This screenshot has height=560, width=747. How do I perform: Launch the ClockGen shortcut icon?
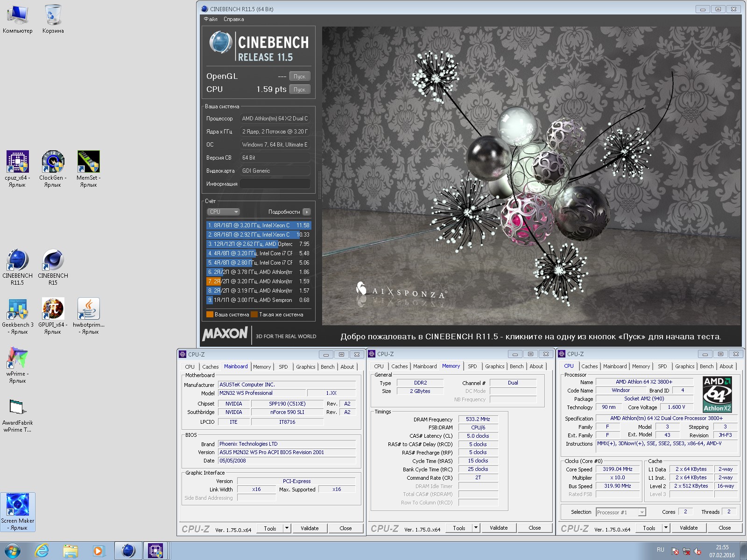pyautogui.click(x=53, y=169)
